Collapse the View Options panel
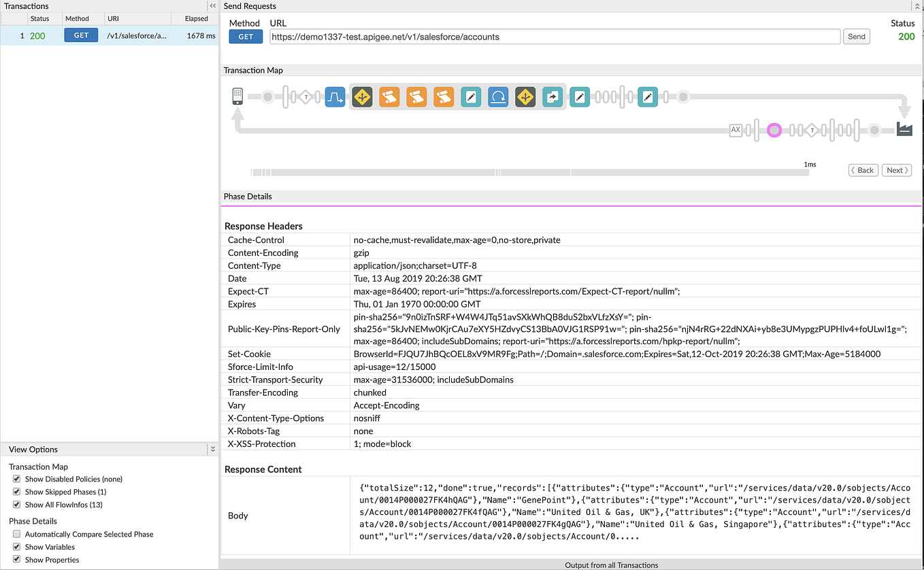The height and width of the screenshot is (570, 924). [x=212, y=449]
